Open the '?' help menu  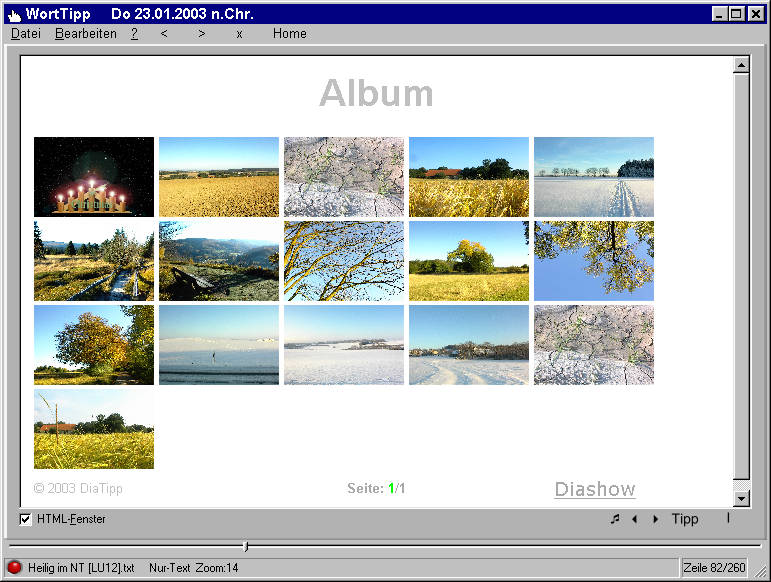(134, 34)
